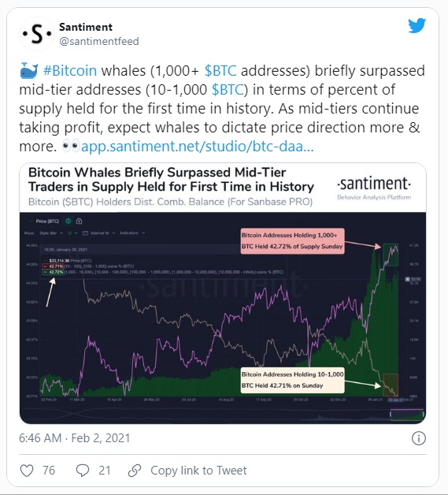Click the green globe icon in chart header
This screenshot has height=495, width=448.
click(x=68, y=221)
